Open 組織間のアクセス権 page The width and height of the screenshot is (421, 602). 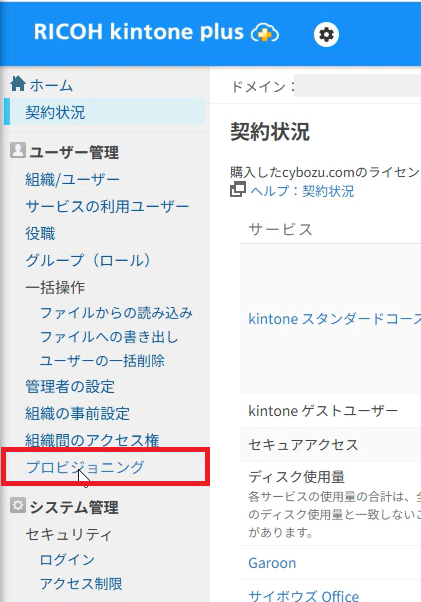(92, 440)
